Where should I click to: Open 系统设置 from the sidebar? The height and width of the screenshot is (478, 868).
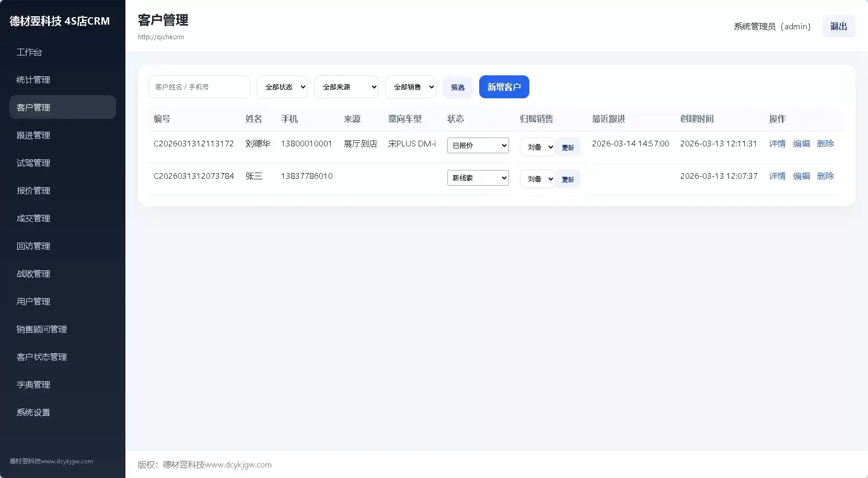pyautogui.click(x=33, y=413)
